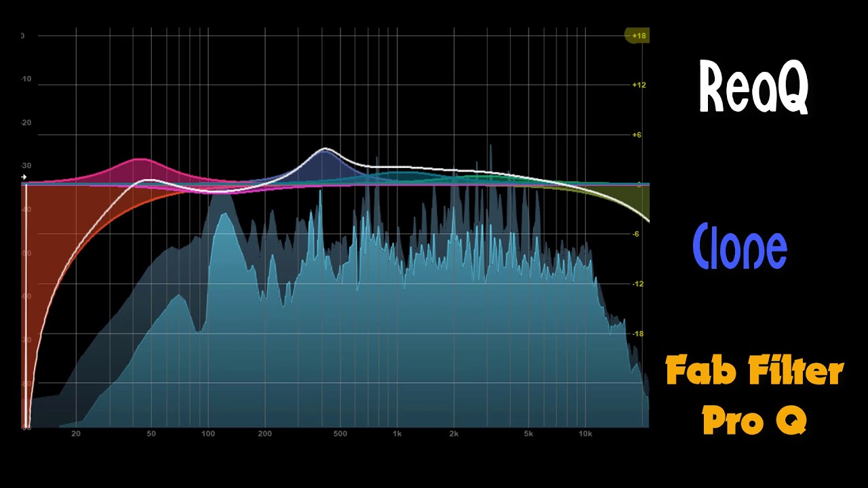This screenshot has height=488, width=868.
Task: Click the 20 Hz frequency label
Action: [x=76, y=434]
